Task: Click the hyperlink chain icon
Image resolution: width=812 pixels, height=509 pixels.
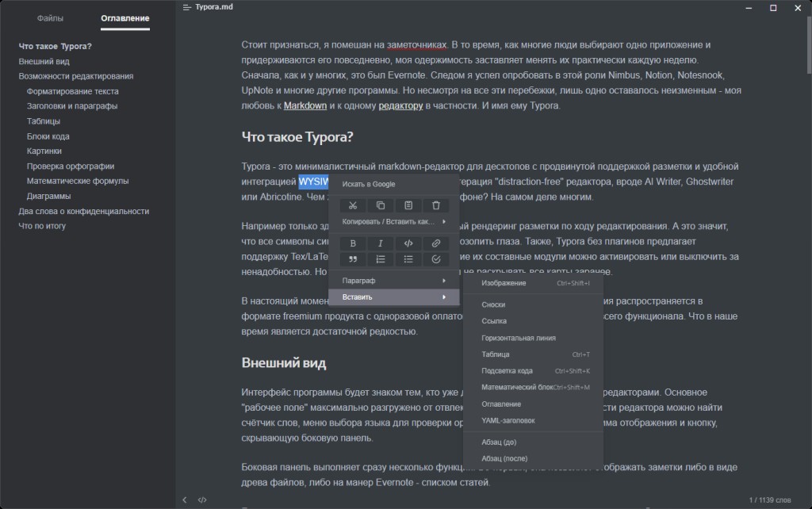Action: (x=436, y=243)
